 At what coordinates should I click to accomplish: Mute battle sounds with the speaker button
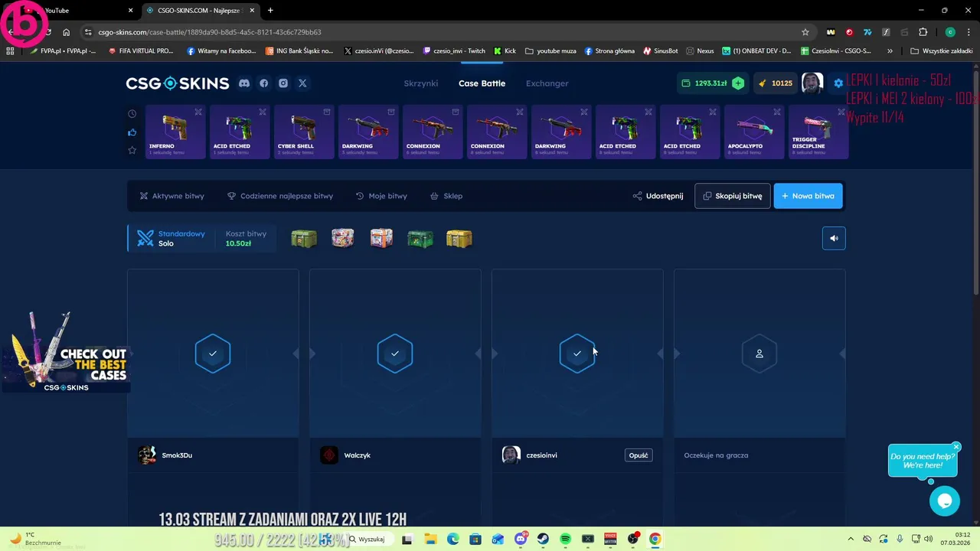click(834, 238)
